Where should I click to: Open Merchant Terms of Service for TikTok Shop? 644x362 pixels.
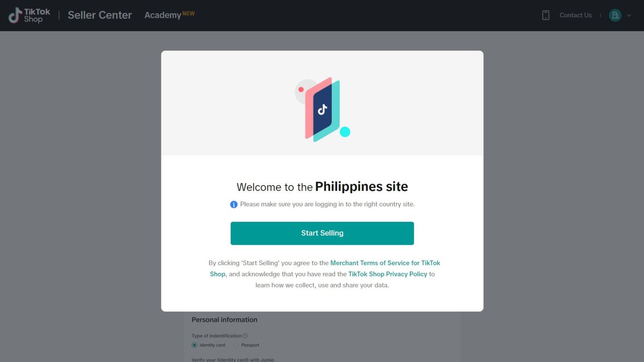[325, 268]
